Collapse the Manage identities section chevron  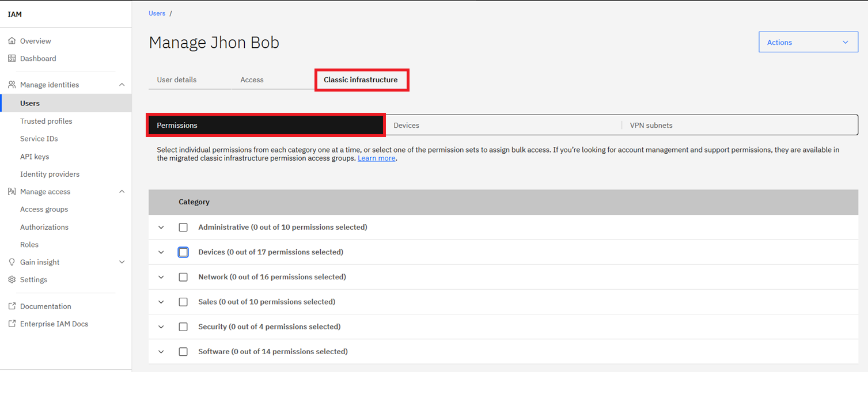122,85
